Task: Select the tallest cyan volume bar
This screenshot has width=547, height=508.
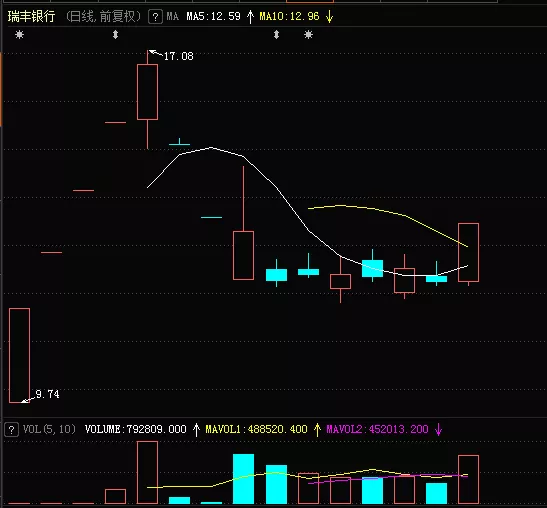Action: 243,479
